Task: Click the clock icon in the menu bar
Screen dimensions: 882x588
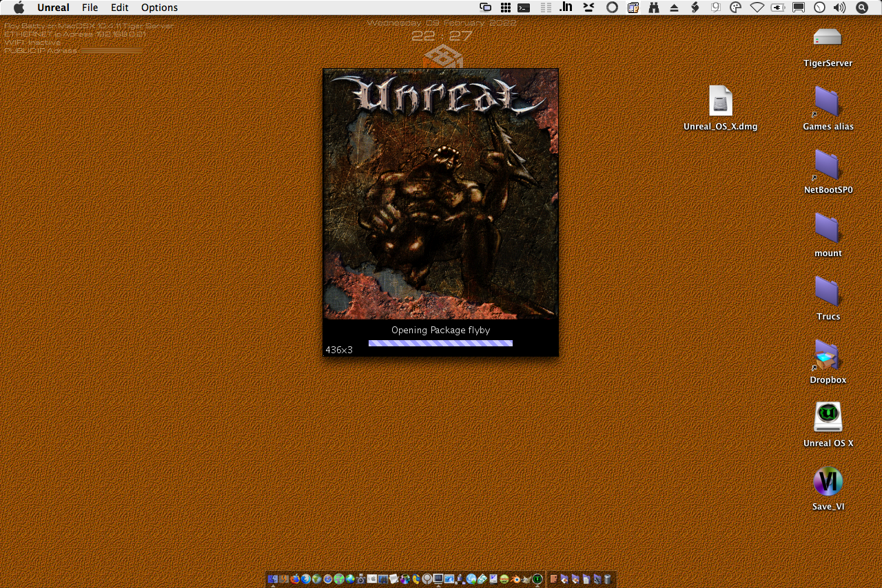Action: pos(819,8)
